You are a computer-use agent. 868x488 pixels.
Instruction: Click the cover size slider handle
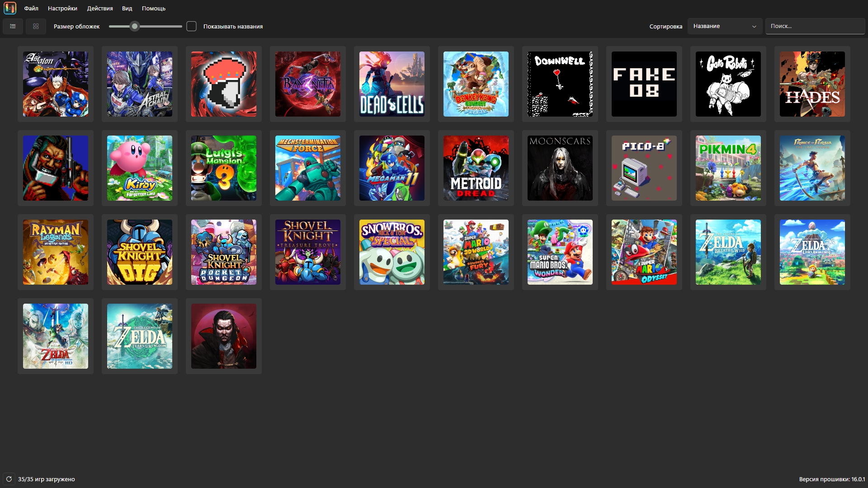pyautogui.click(x=134, y=26)
